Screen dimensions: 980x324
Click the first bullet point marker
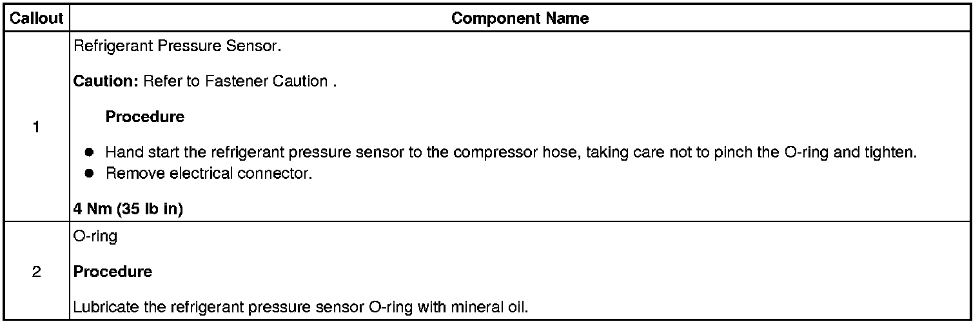(90, 154)
